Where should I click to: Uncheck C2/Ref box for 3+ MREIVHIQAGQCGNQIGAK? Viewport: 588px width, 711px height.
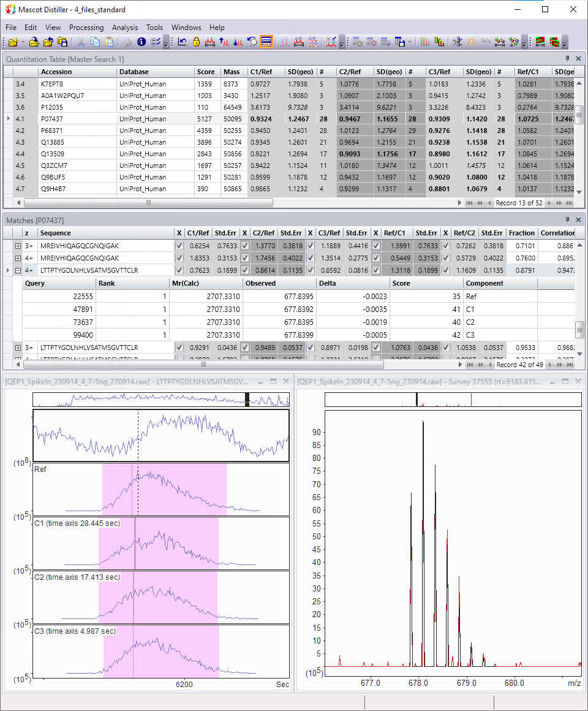pos(245,246)
